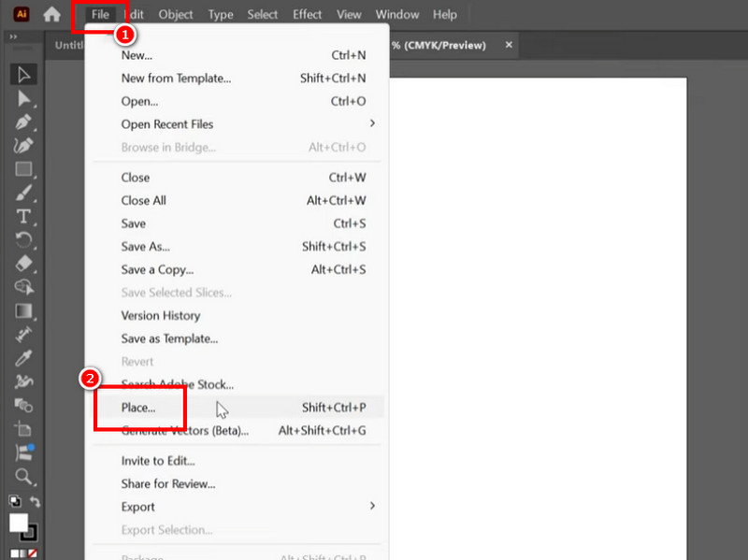
Task: Choose the Eraser tool
Action: (x=24, y=264)
